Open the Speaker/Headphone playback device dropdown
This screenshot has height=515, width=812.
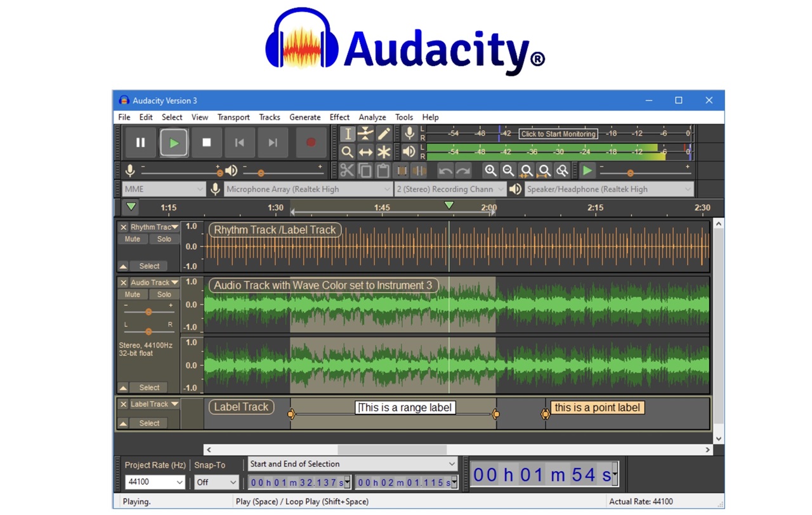click(x=609, y=189)
